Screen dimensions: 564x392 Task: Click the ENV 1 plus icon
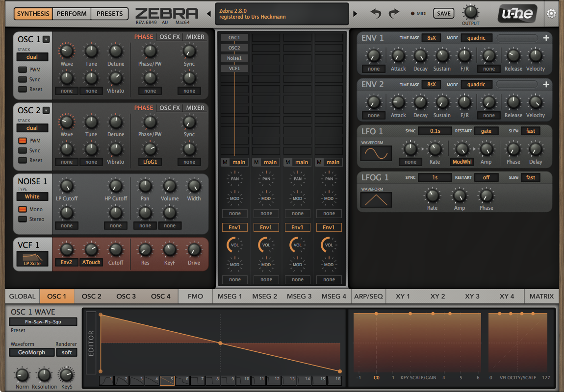(546, 38)
